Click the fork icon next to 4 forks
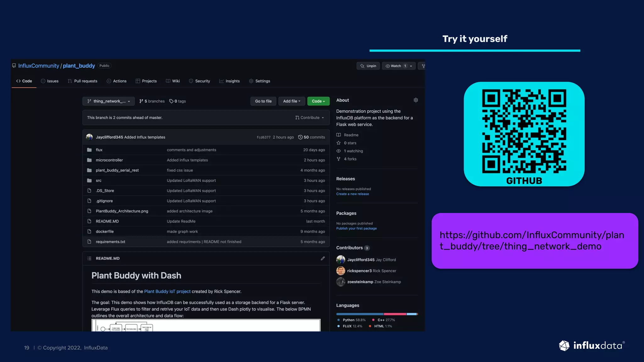644x362 pixels. (x=339, y=159)
